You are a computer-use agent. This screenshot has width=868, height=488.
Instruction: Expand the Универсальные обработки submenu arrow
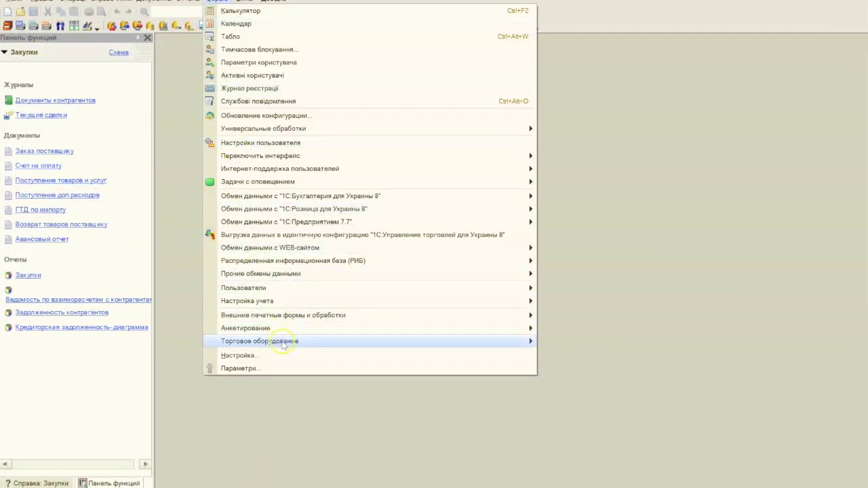click(x=530, y=128)
